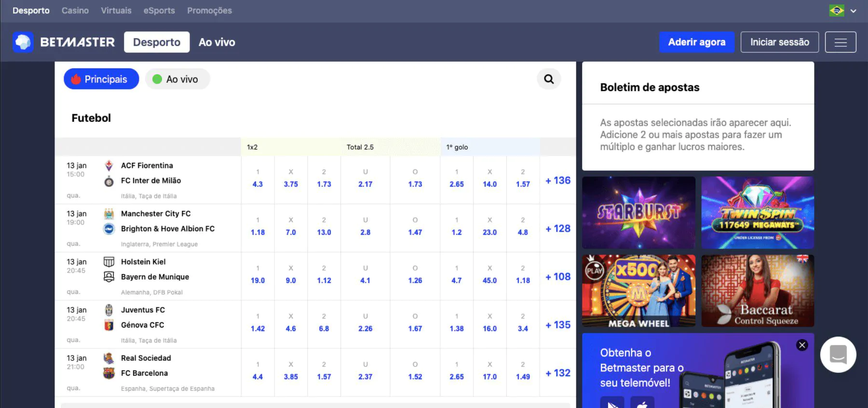Expand +132 markets for Real Sociedad match

pos(558,373)
